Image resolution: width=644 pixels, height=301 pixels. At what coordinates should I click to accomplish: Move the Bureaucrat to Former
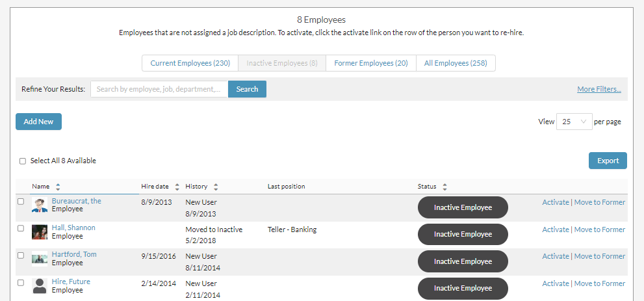(x=600, y=202)
